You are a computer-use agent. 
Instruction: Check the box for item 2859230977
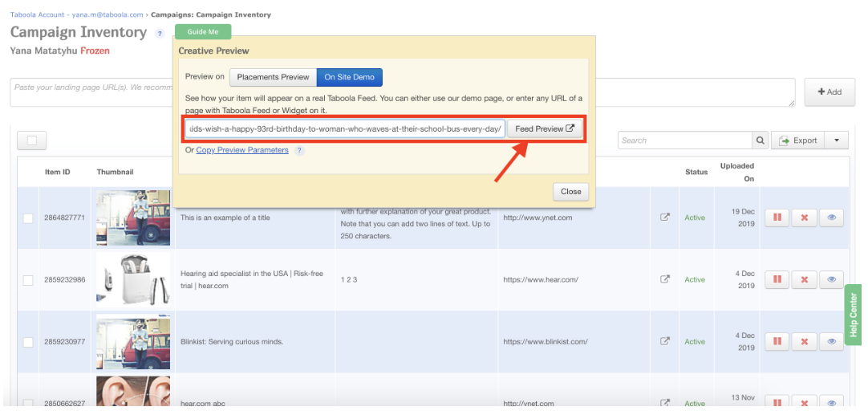coord(28,343)
